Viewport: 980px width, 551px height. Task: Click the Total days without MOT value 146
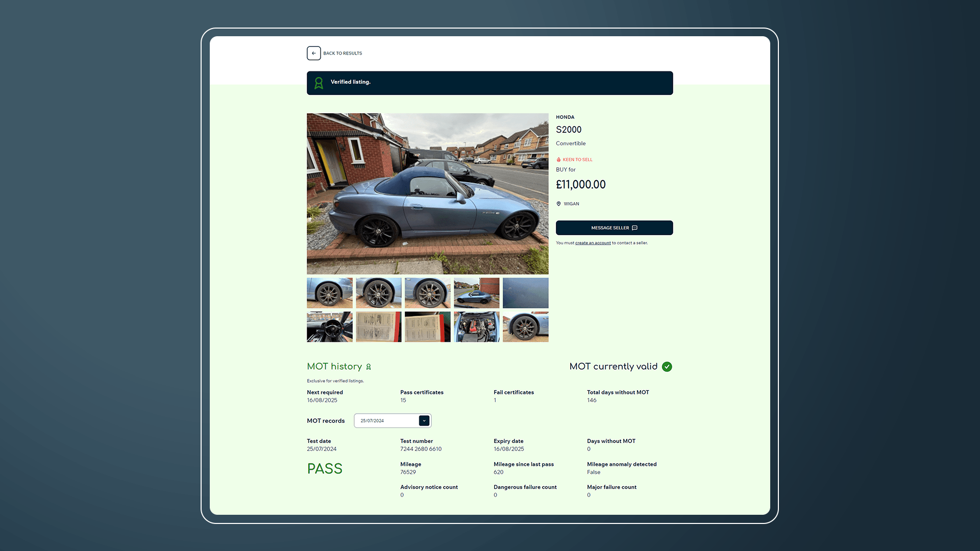(592, 400)
